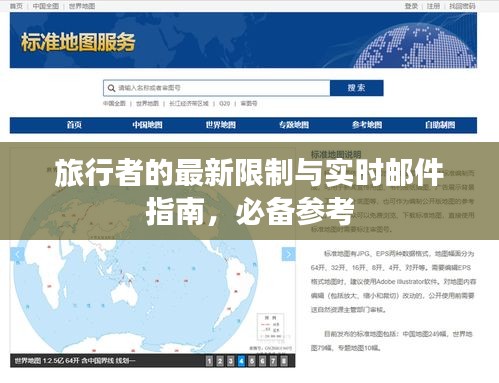Jump to carousel slide 1
Image resolution: width=499 pixels, height=383 pixels.
click(x=209, y=361)
